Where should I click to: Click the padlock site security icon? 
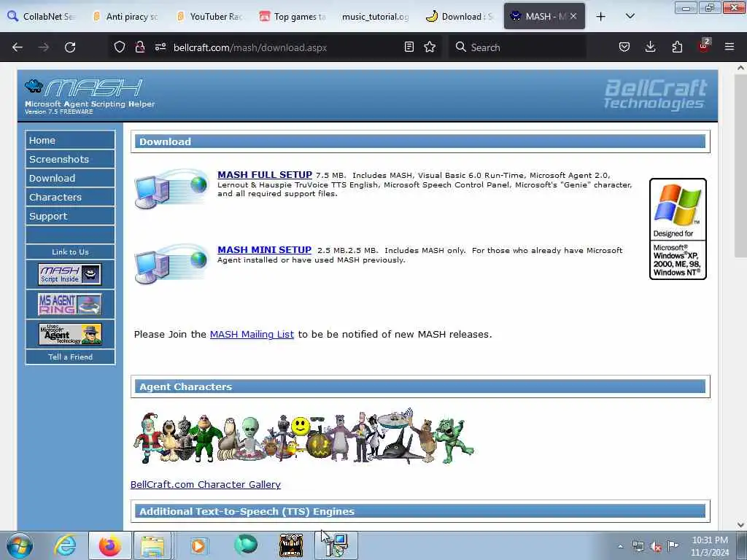click(139, 47)
